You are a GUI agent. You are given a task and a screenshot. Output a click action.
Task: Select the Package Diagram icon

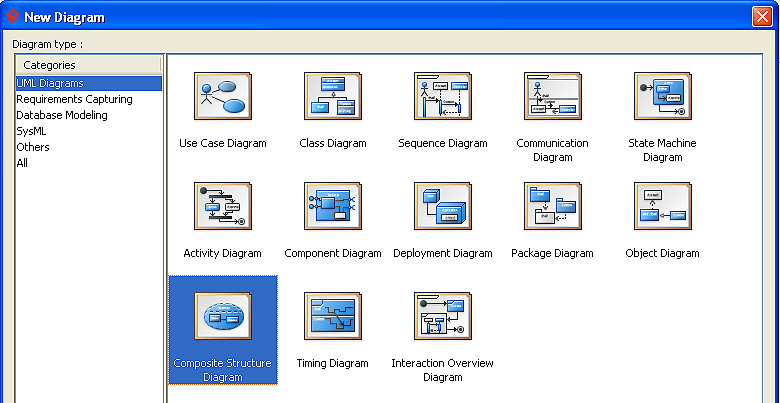tap(552, 206)
